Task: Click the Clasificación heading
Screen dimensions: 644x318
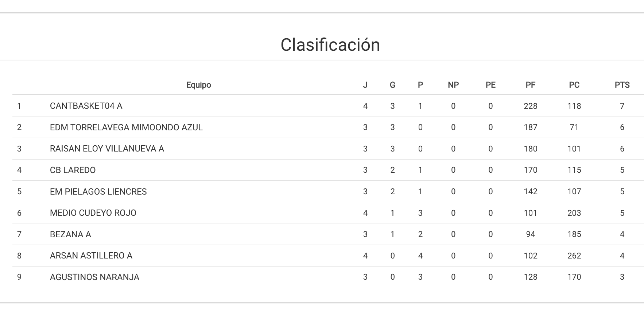Action: point(330,45)
